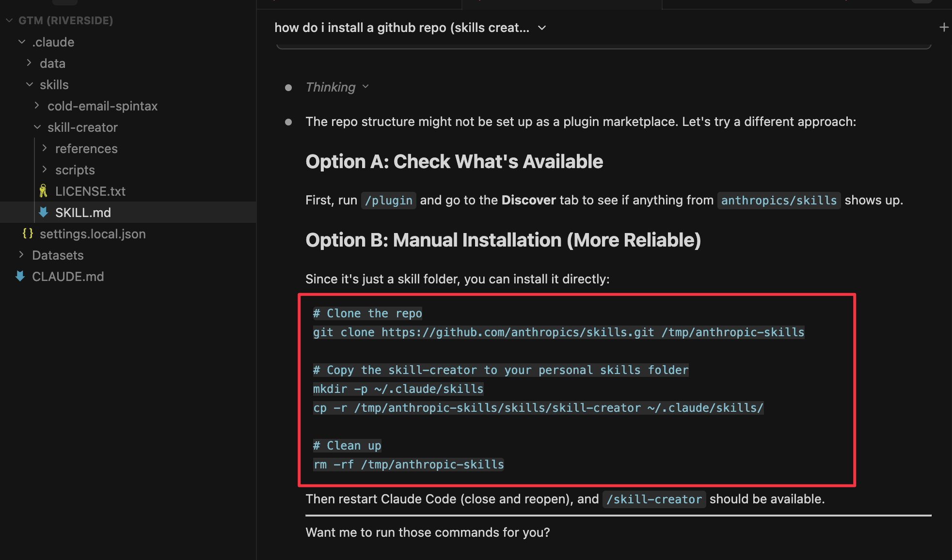The height and width of the screenshot is (560, 952).
Task: Collapse the skill-creator folder
Action: [37, 127]
